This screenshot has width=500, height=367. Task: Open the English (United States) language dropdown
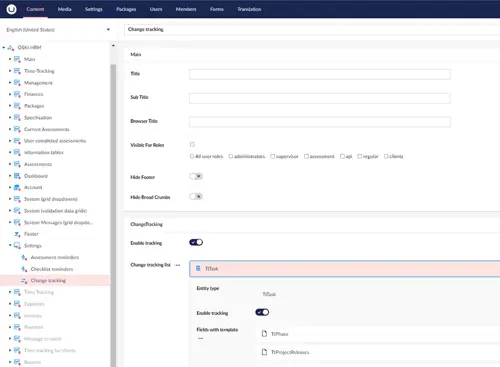coord(58,30)
